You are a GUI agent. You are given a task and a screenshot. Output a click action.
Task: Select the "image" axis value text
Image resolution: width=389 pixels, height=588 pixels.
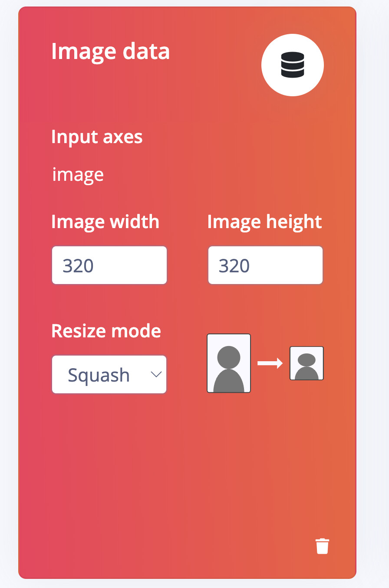78,174
